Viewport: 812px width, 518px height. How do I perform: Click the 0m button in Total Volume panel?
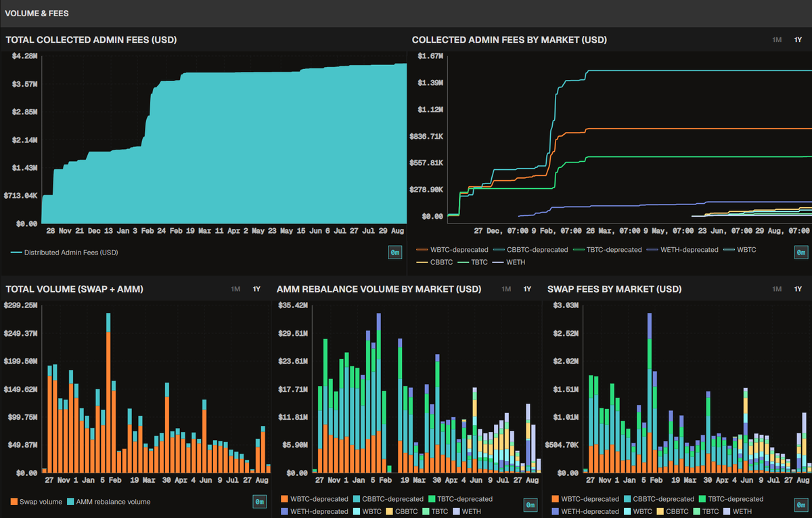pos(260,502)
